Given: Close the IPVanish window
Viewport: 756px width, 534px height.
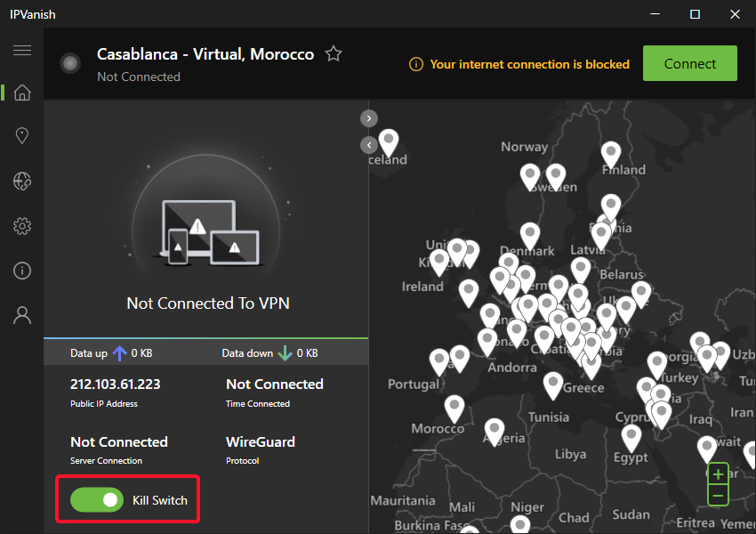Looking at the screenshot, I should click(735, 14).
